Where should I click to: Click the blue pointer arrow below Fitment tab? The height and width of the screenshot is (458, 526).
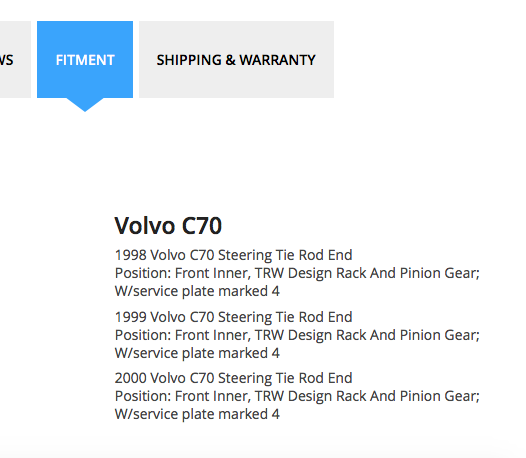pyautogui.click(x=85, y=105)
